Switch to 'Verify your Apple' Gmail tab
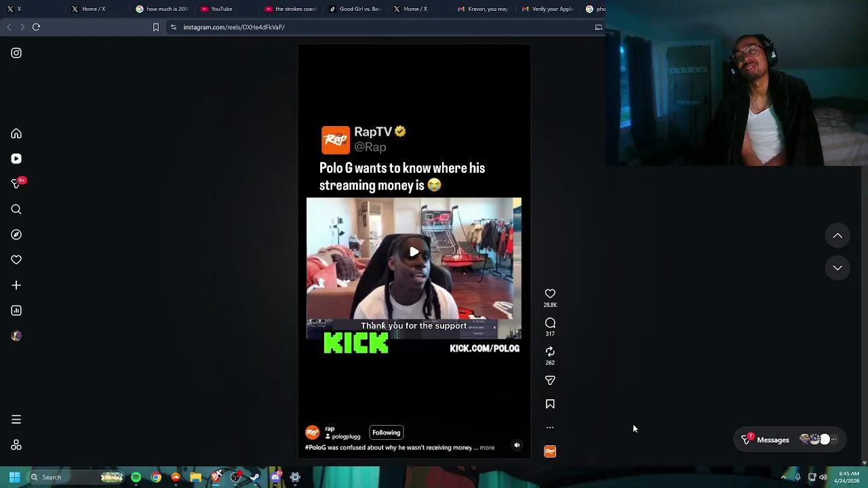 coord(549,9)
